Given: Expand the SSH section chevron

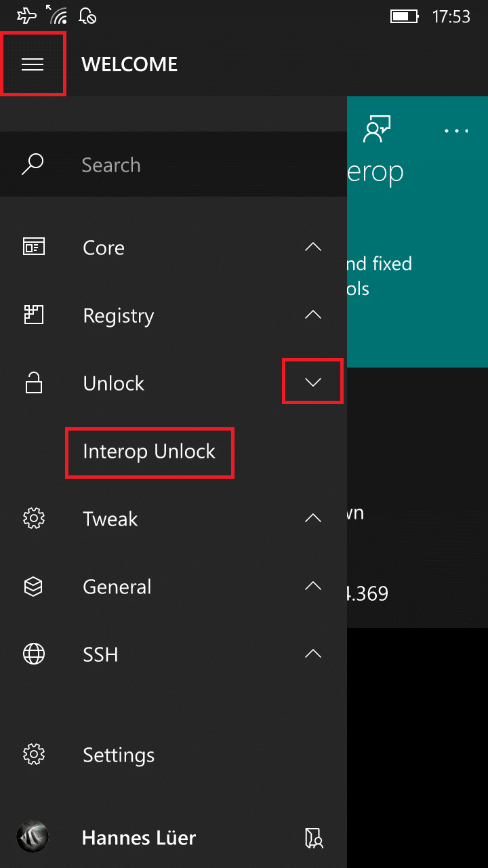Looking at the screenshot, I should click(313, 654).
